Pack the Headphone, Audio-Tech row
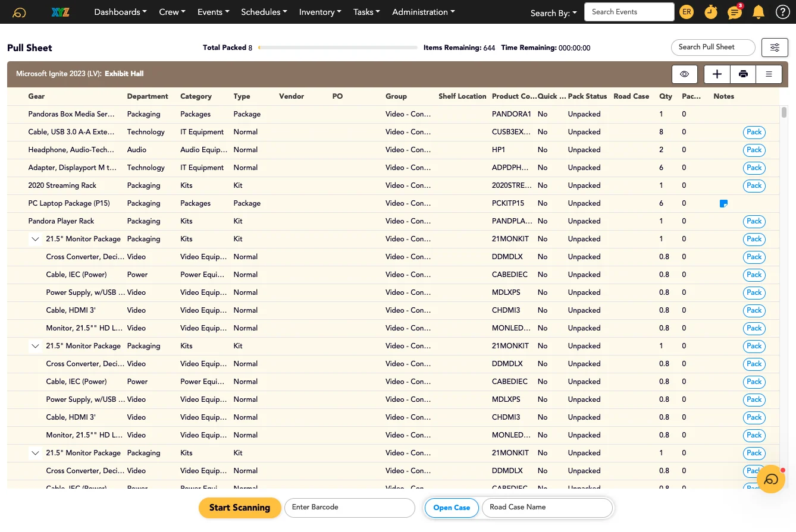The image size is (796, 532). point(754,150)
